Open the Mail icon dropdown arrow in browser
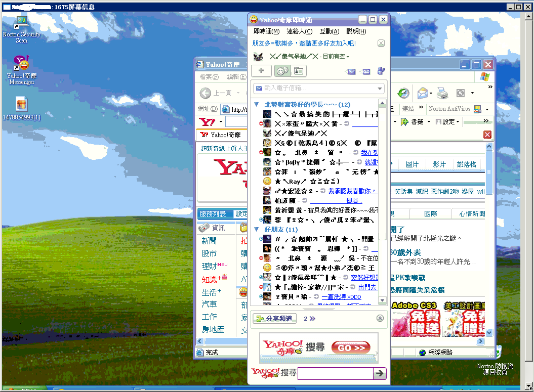 point(431,93)
